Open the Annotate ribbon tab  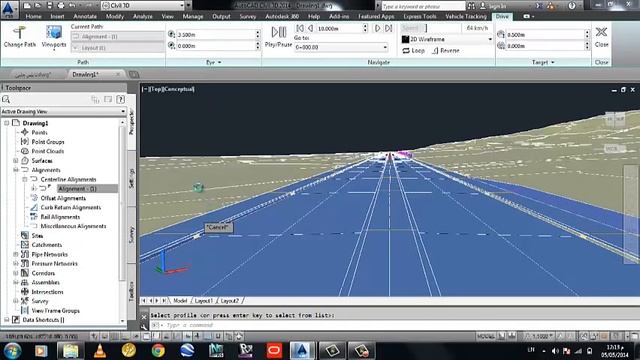tap(85, 16)
